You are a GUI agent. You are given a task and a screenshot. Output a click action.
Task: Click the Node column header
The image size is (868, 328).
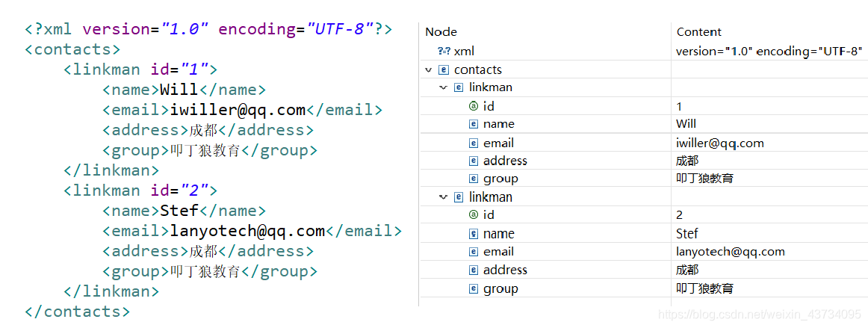[441, 32]
